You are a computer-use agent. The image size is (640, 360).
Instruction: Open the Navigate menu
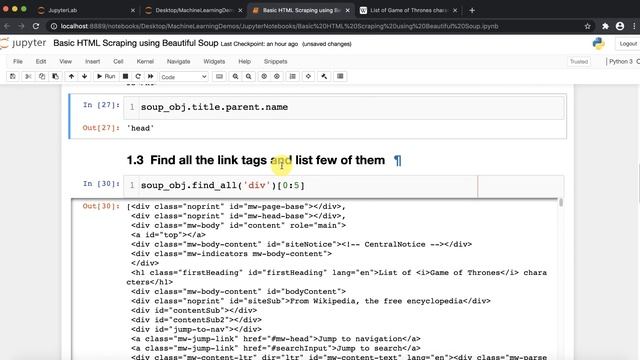pos(178,62)
